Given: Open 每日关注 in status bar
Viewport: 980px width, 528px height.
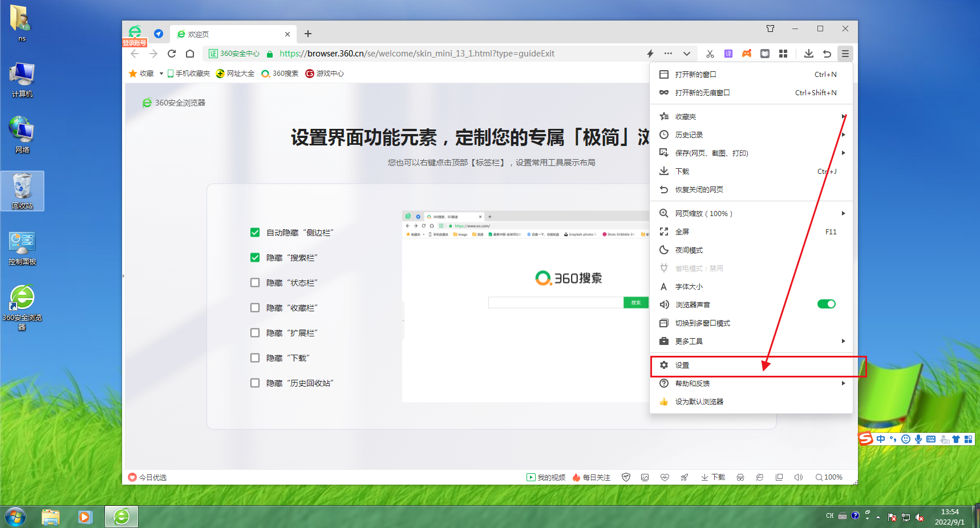Looking at the screenshot, I should [x=592, y=477].
